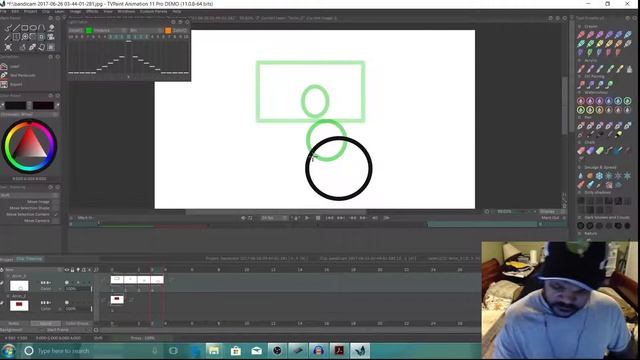
Task: Open the Color Group tab below the layers
Action: click(77, 323)
